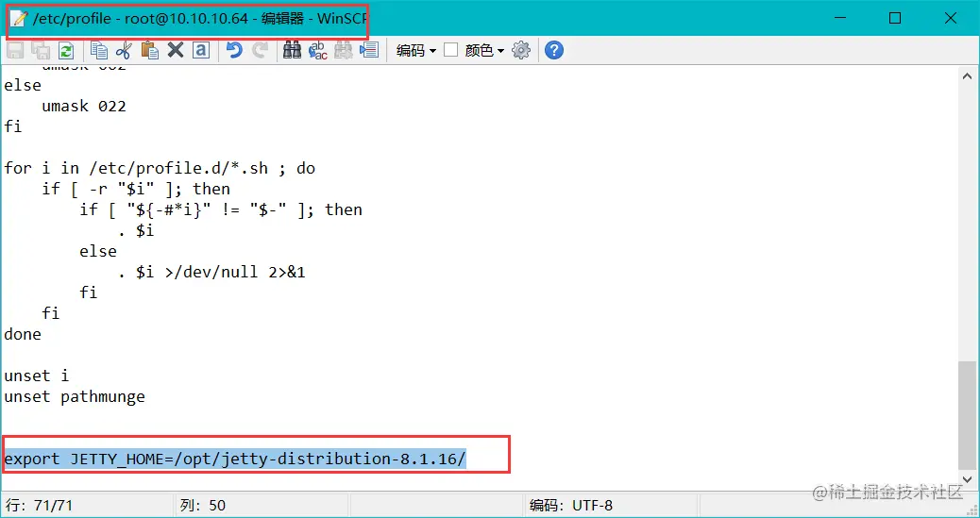Click the scrollbar down arrow

[x=968, y=480]
